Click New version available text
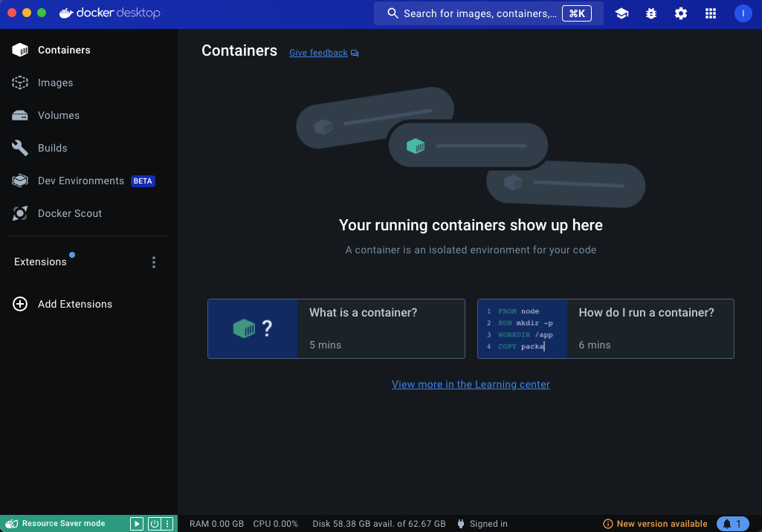This screenshot has height=532, width=762. 662,524
